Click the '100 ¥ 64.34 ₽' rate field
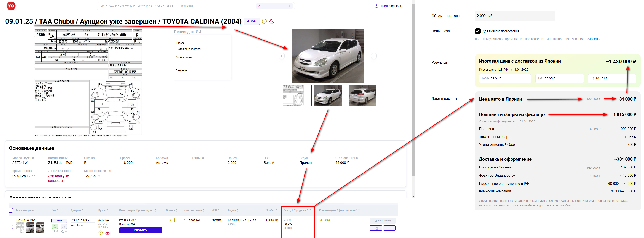This screenshot has width=644, height=238. tap(505, 78)
